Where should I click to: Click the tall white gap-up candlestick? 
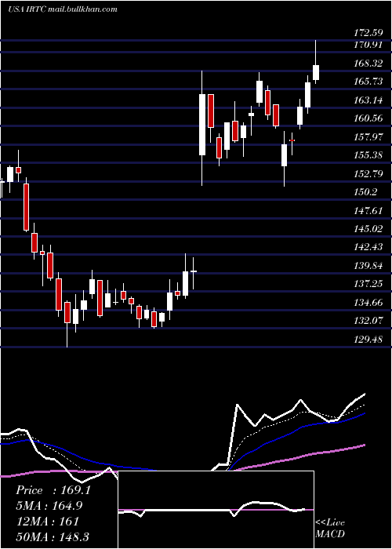point(202,125)
